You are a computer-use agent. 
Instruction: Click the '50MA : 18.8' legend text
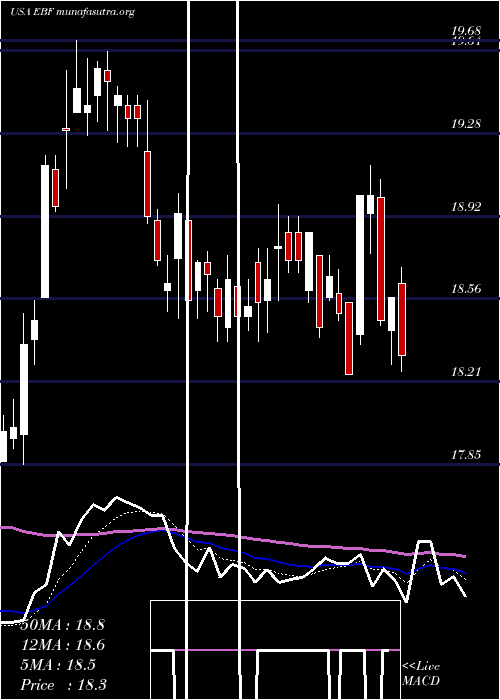(x=62, y=625)
